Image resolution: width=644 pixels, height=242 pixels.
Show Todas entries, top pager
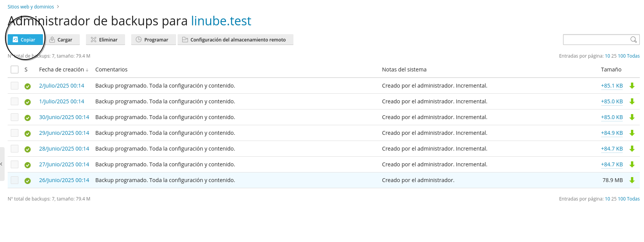(633, 56)
